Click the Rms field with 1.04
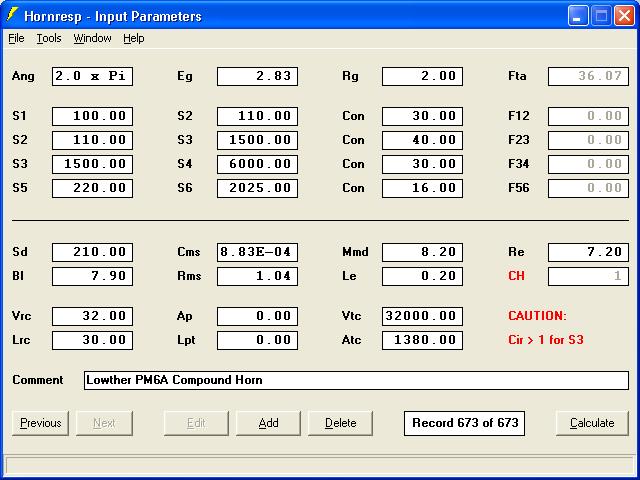Image resolution: width=640 pixels, height=480 pixels. click(258, 276)
